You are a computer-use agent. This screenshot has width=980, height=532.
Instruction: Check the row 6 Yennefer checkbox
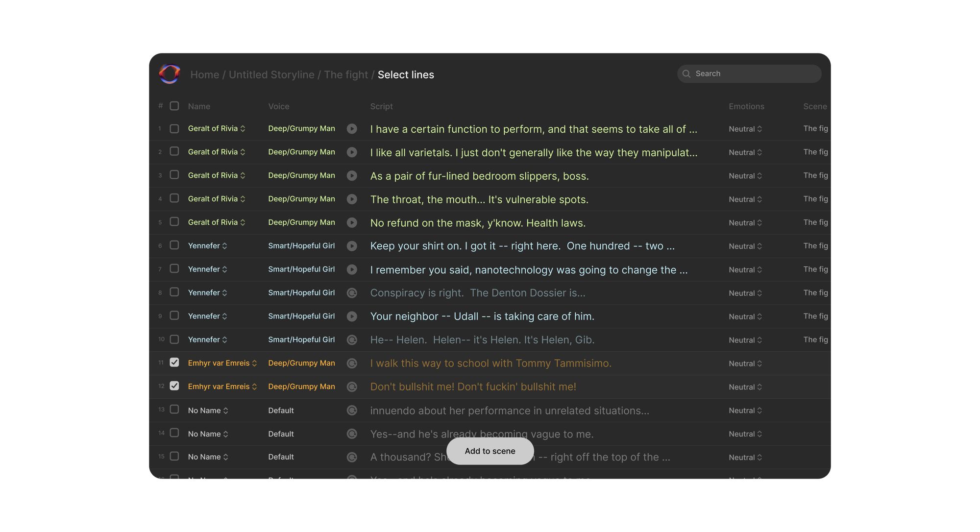174,245
